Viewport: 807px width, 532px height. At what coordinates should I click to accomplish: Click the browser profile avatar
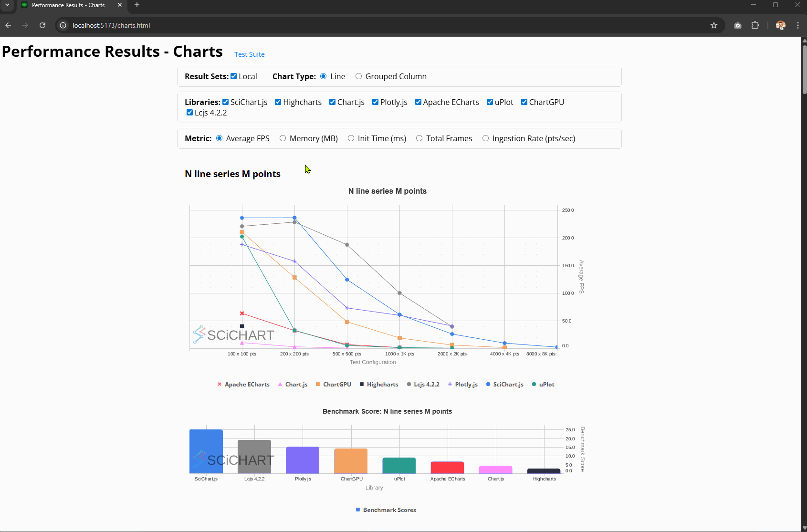781,25
